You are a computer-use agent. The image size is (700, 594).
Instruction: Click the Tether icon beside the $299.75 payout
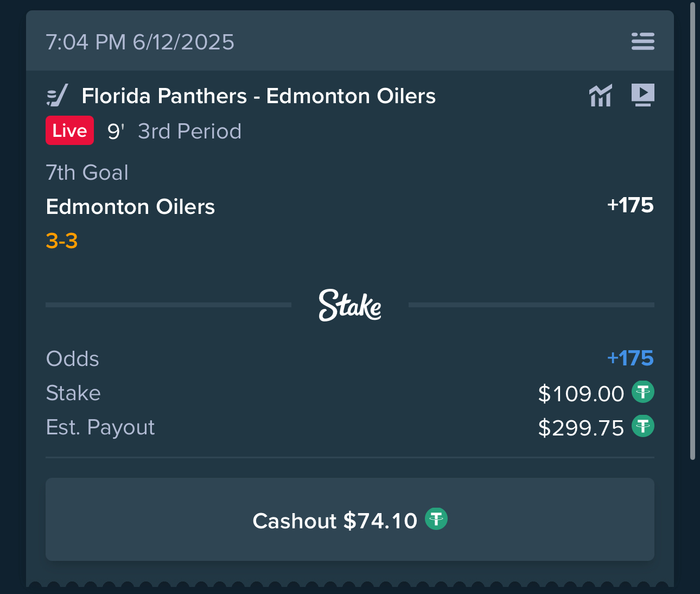643,426
